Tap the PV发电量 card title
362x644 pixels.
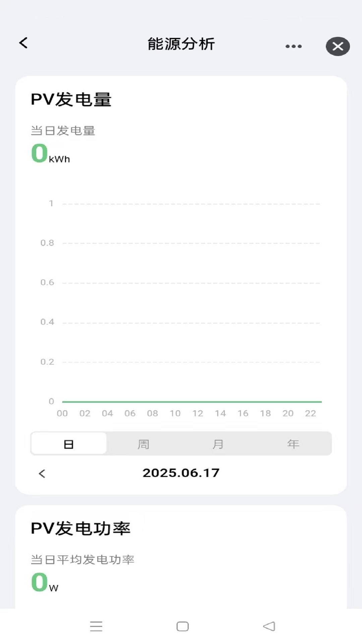[x=71, y=100]
